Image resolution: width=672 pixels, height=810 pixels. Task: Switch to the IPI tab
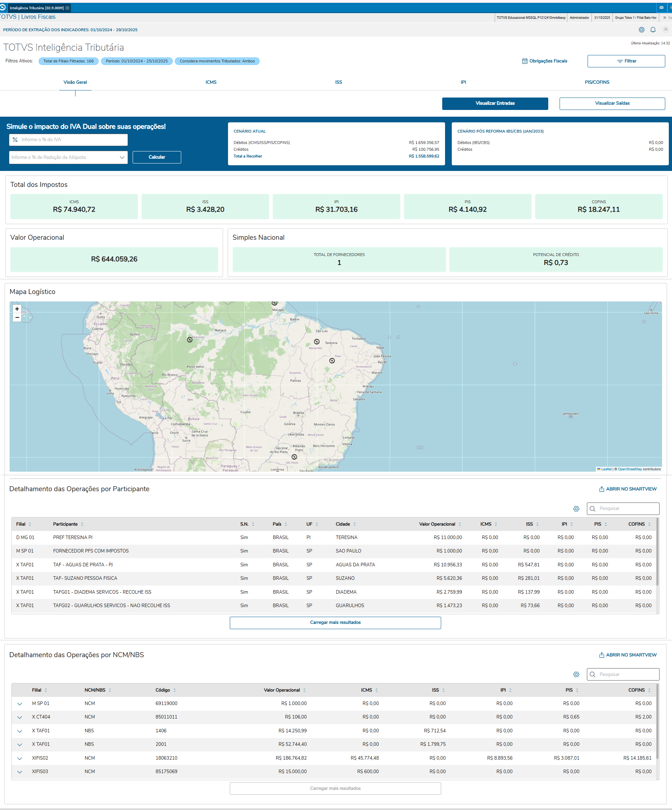(x=463, y=82)
